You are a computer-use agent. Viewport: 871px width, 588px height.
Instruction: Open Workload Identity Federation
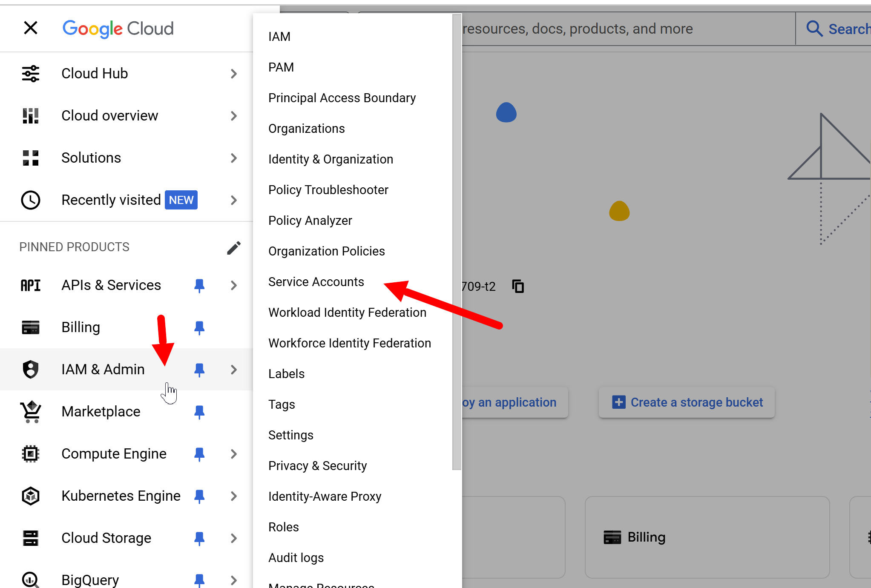click(x=347, y=313)
